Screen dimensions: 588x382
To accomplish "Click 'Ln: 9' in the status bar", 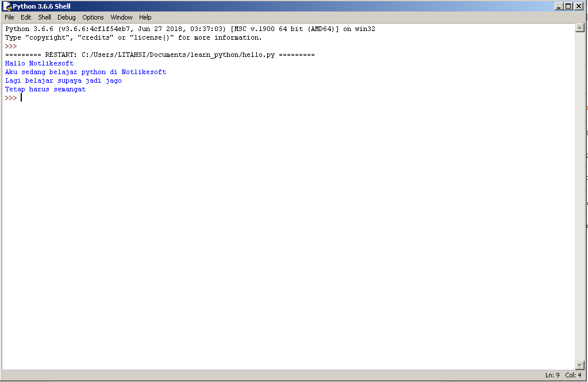I will click(x=552, y=375).
